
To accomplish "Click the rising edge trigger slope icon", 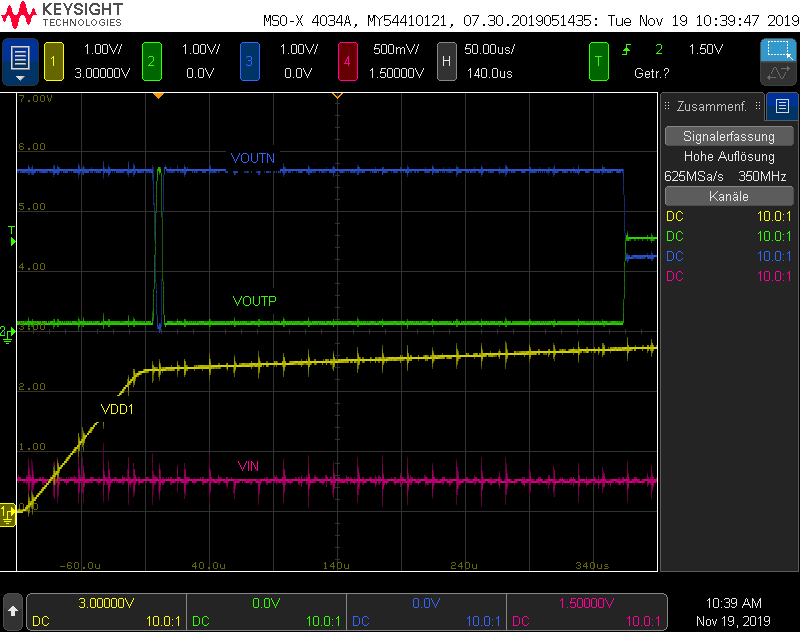I will pyautogui.click(x=627, y=49).
